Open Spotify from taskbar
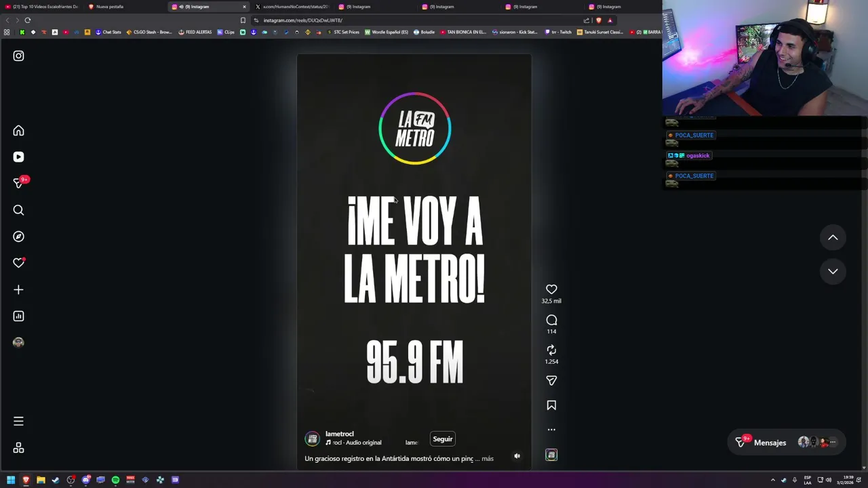Screen dimensions: 868x488 [x=115, y=480]
